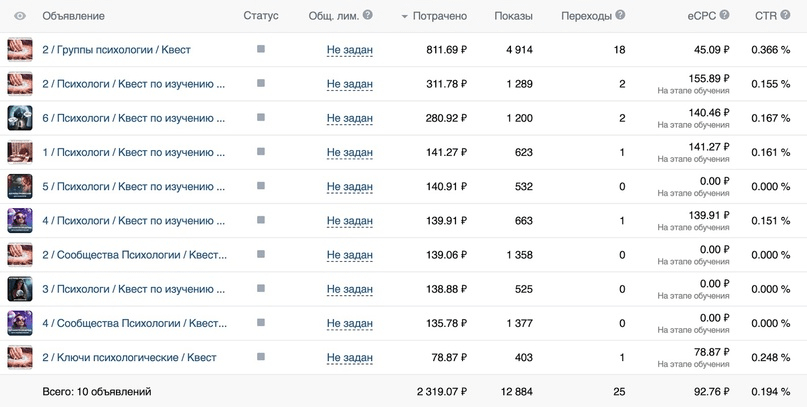807x407 pixels.
Task: Click thumbnail of 5 / Психологи ad
Action: point(20,186)
